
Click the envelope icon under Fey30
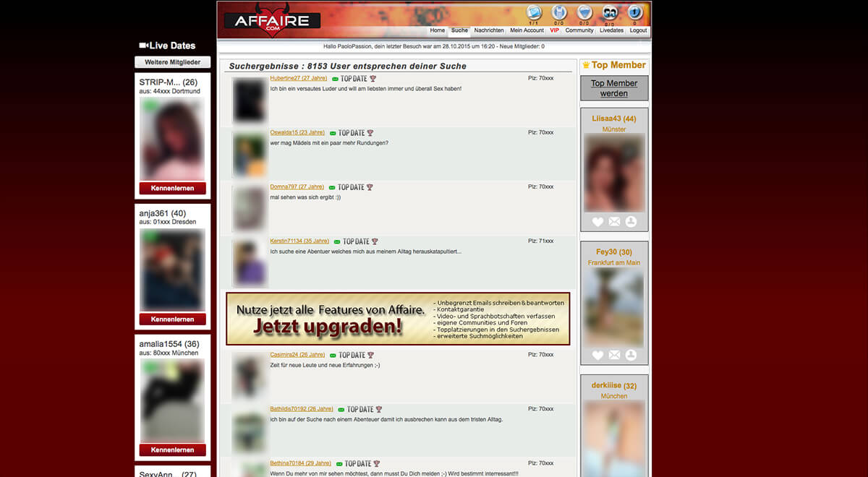click(x=614, y=355)
